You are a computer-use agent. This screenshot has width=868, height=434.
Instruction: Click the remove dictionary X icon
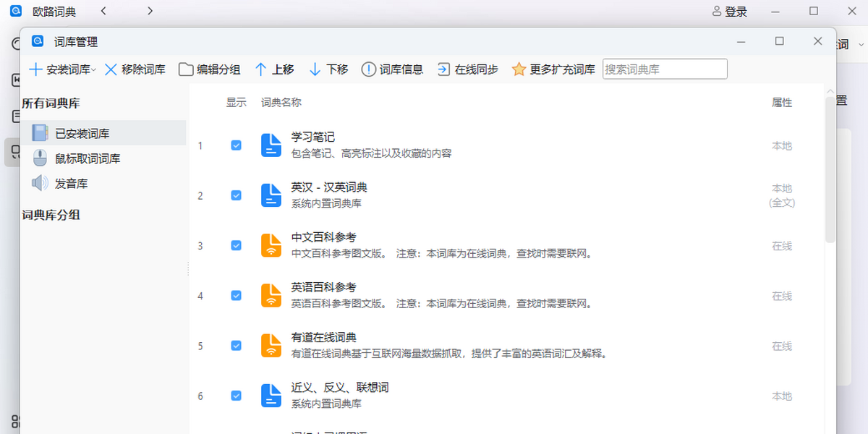tap(111, 69)
